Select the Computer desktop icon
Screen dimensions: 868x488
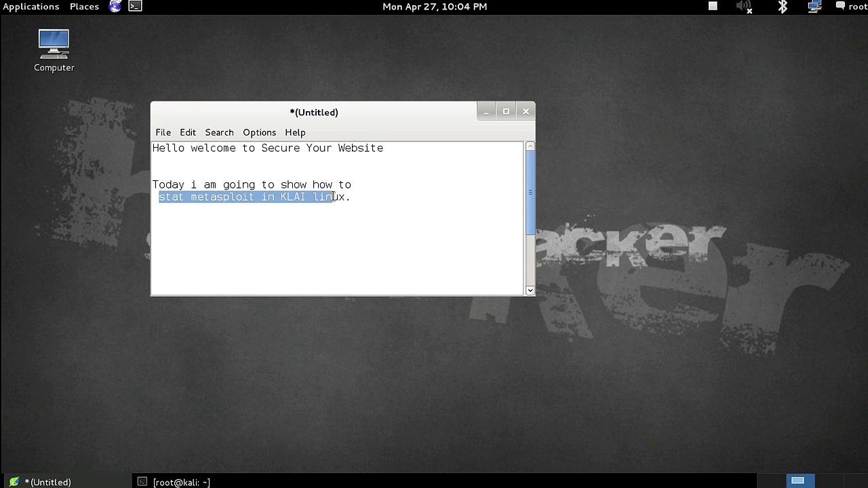click(x=54, y=50)
